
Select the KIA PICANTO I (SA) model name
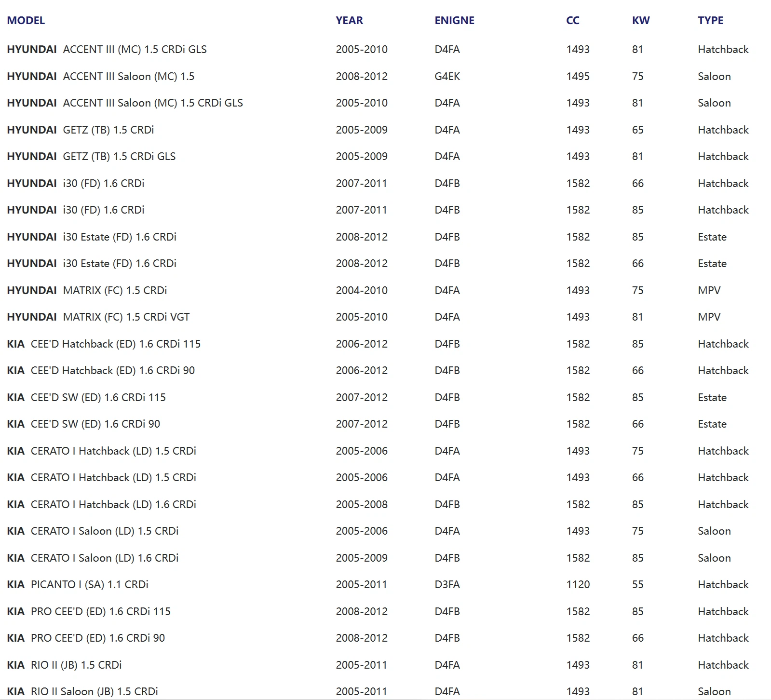point(78,584)
